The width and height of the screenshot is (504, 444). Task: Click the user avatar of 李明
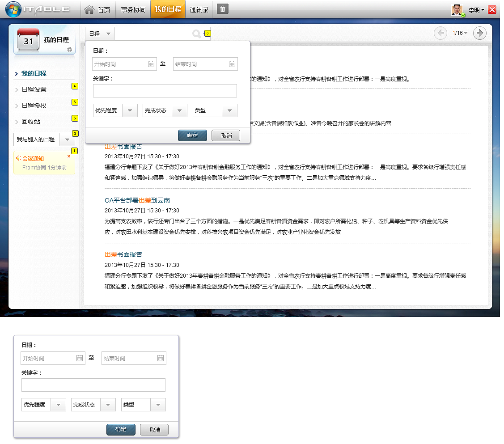click(457, 10)
